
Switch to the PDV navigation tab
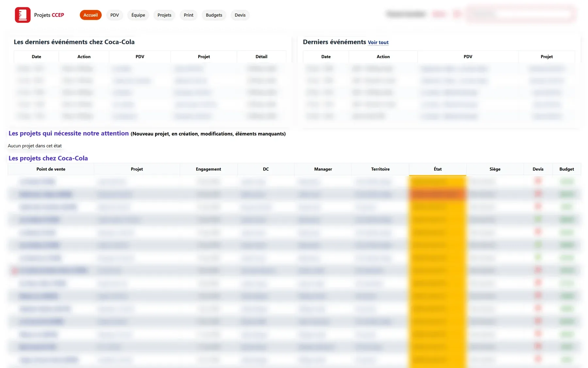(115, 15)
